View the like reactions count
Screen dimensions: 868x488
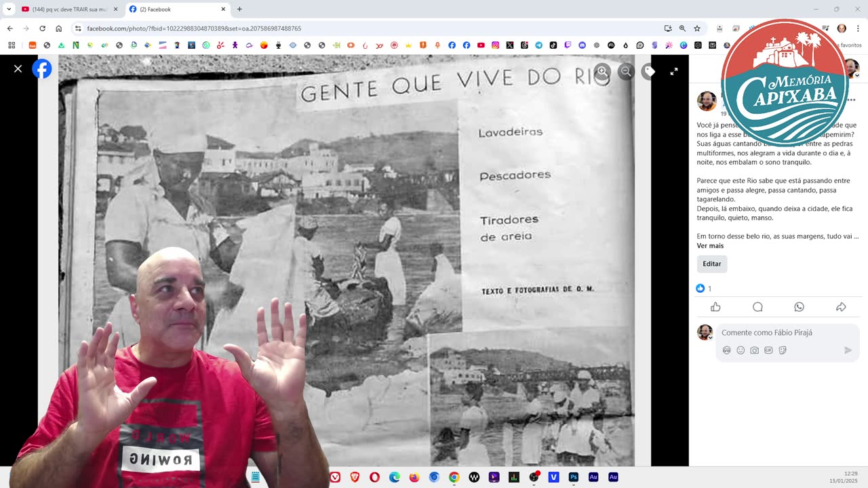click(704, 289)
